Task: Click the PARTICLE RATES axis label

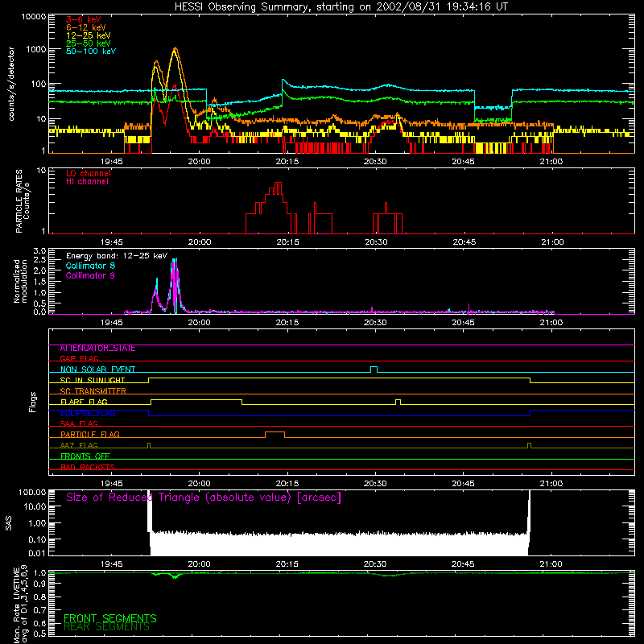Action: 23,201
